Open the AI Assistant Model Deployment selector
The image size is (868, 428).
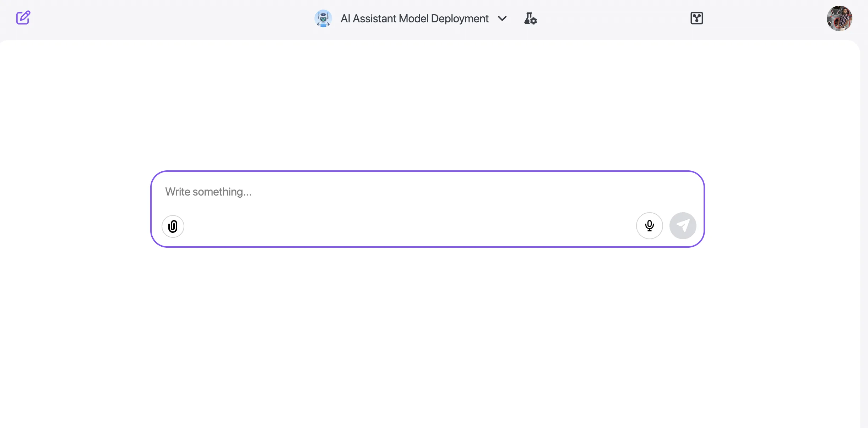411,18
